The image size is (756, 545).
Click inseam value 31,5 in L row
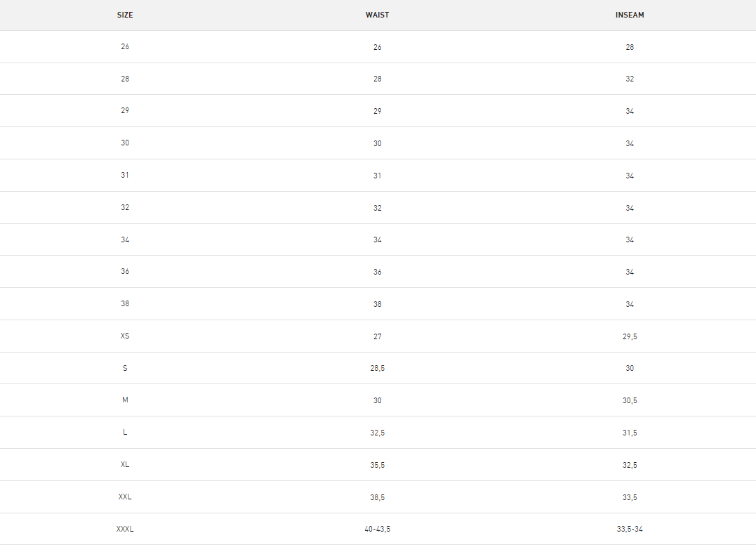630,433
